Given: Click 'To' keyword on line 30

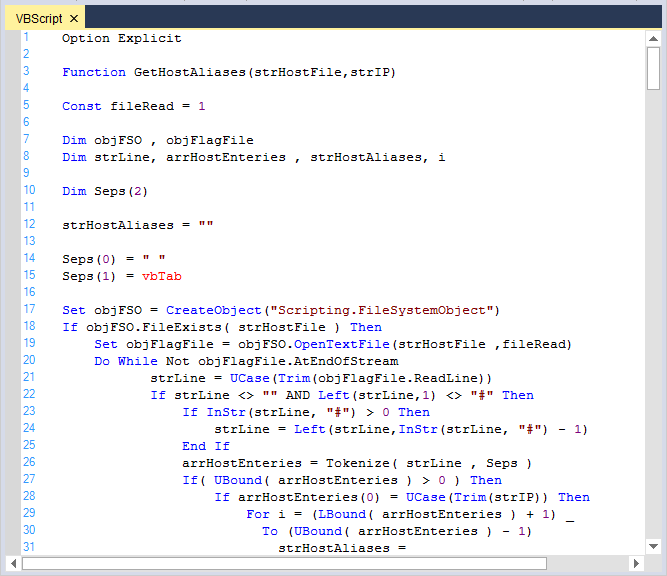Looking at the screenshot, I should 270,532.
